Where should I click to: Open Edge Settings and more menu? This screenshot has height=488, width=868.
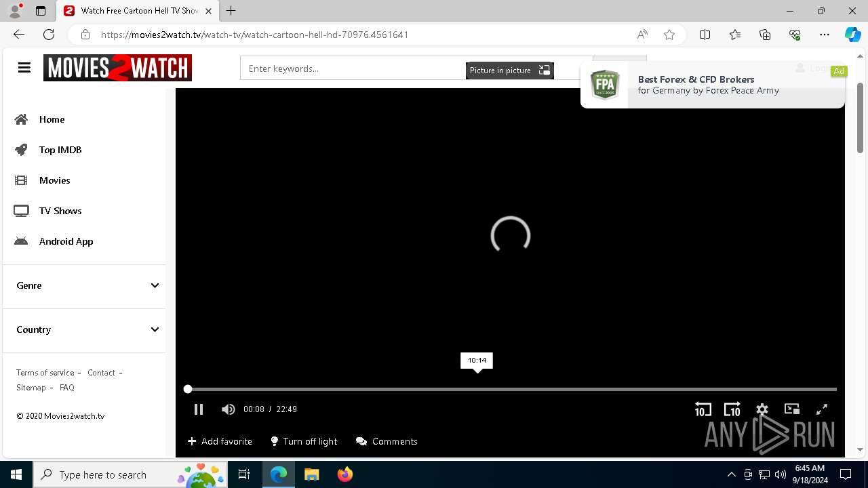(x=825, y=35)
